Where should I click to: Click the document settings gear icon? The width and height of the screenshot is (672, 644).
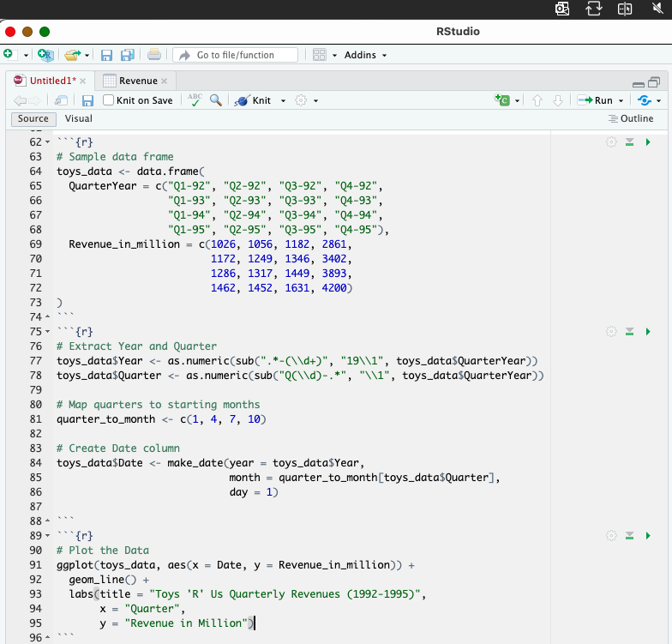(301, 100)
